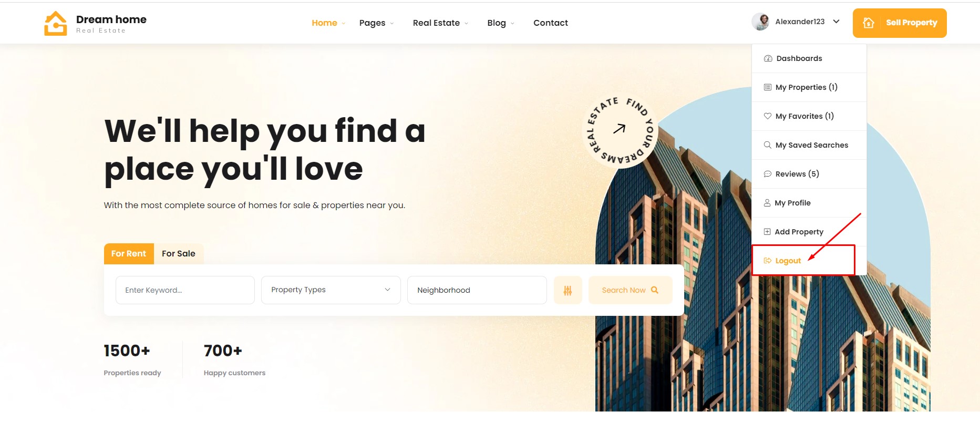980x422 pixels.
Task: Expand the Alexander123 user menu chevron
Action: (x=836, y=22)
